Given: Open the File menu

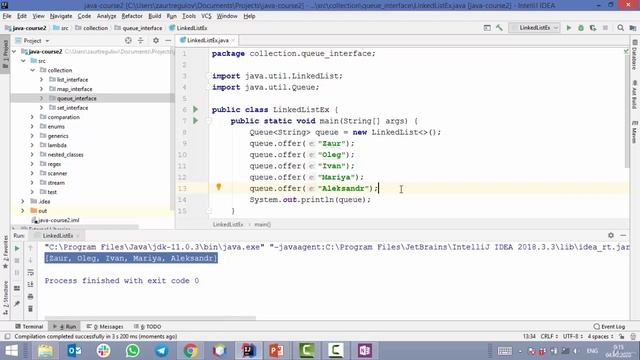Looking at the screenshot, I should point(7,16).
